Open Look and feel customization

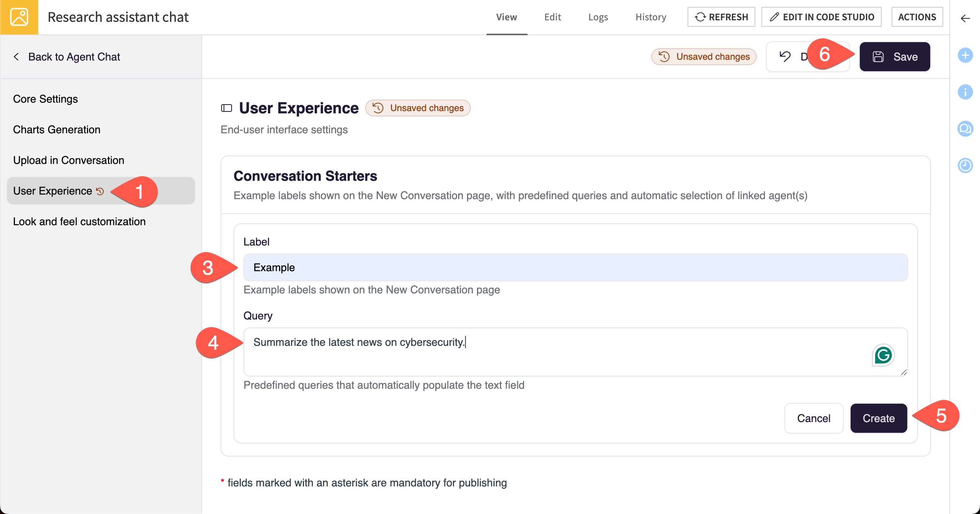tap(79, 221)
